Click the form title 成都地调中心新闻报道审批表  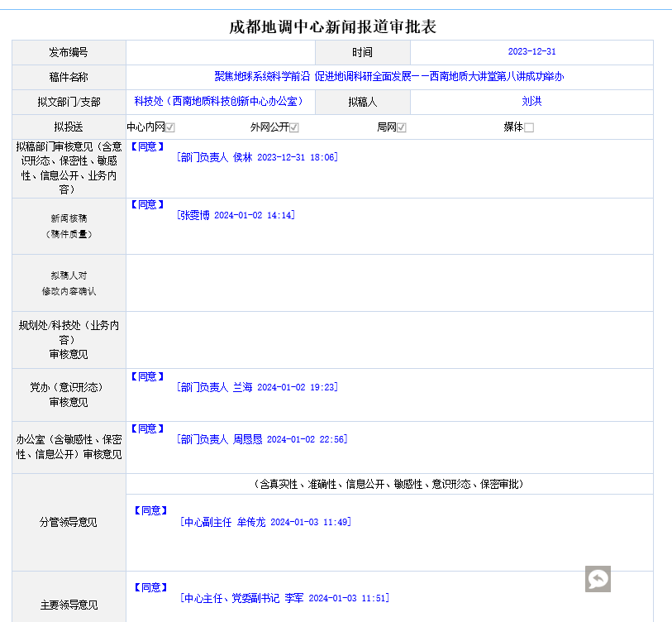(332, 26)
